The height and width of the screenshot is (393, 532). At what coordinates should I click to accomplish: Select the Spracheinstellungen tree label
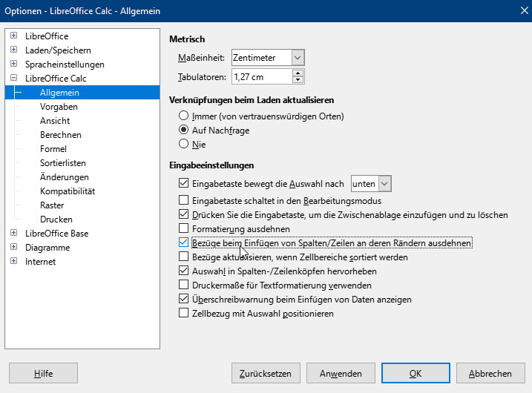[65, 65]
